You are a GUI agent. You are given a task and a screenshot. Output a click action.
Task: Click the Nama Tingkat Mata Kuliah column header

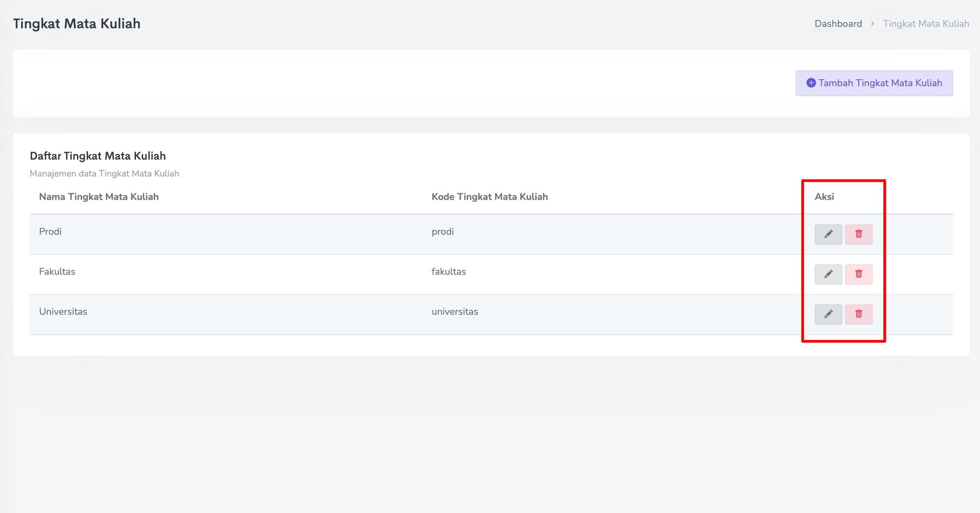pyautogui.click(x=99, y=197)
